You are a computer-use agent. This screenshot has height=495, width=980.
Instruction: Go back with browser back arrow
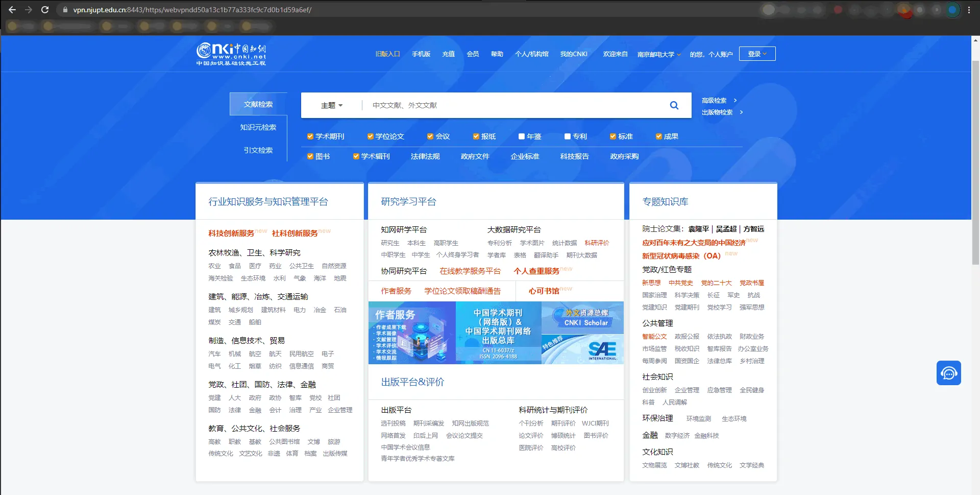[12, 10]
